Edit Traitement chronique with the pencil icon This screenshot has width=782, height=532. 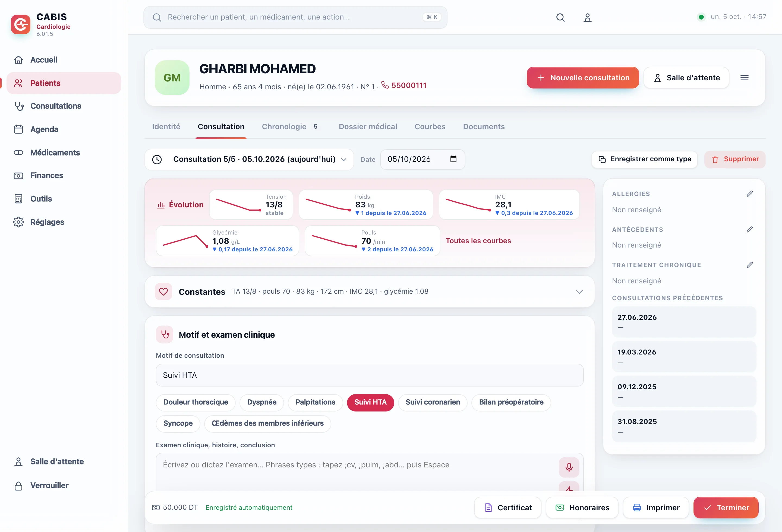tap(749, 265)
